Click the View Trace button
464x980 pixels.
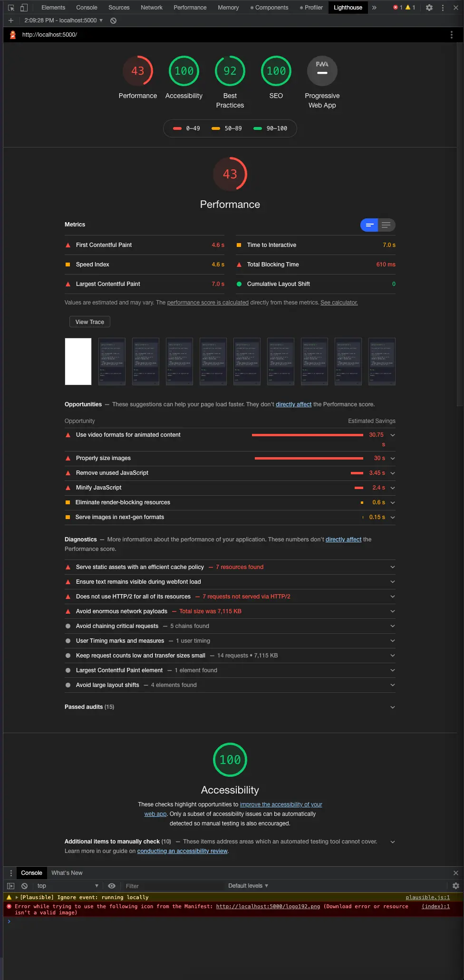pyautogui.click(x=90, y=322)
